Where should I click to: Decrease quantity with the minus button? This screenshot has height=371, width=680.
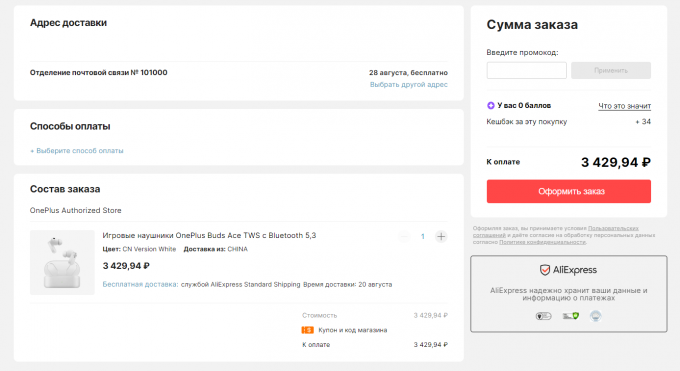[x=404, y=236]
